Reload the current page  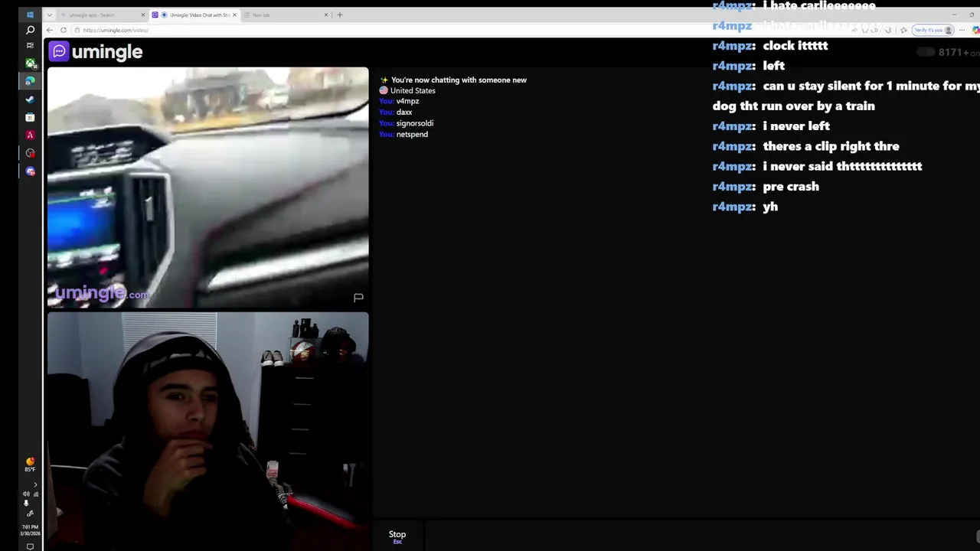64,30
